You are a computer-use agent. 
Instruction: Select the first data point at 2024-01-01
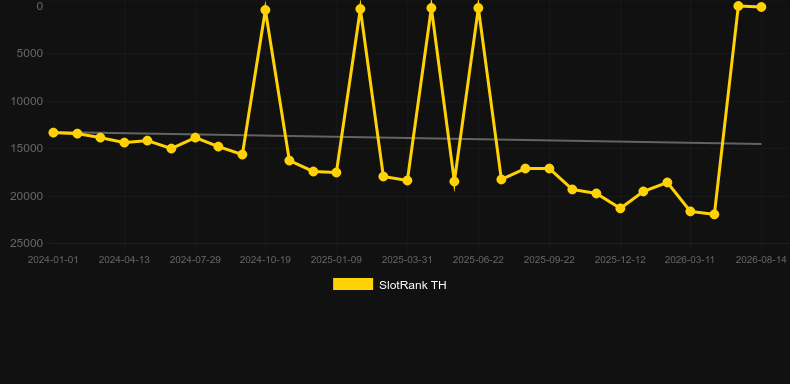pyautogui.click(x=53, y=133)
